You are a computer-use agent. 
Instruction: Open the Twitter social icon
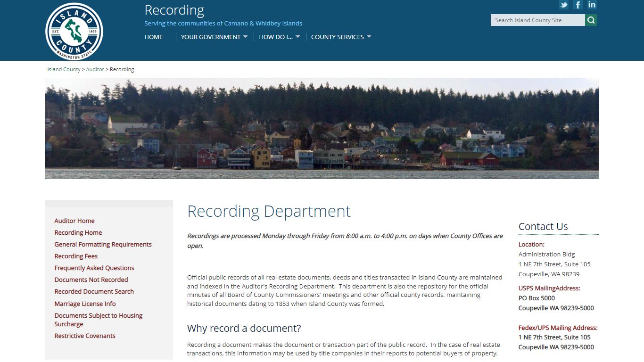pos(564,5)
